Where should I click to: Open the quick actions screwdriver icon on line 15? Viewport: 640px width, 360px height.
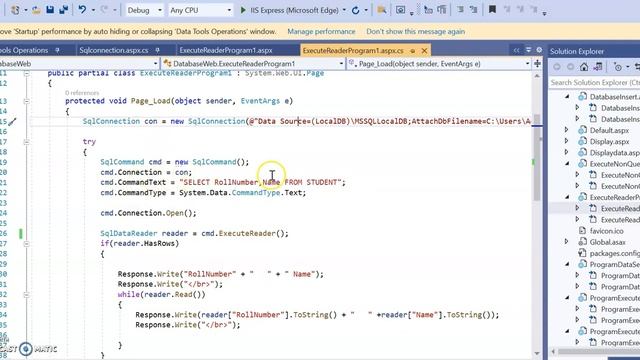pos(12,121)
